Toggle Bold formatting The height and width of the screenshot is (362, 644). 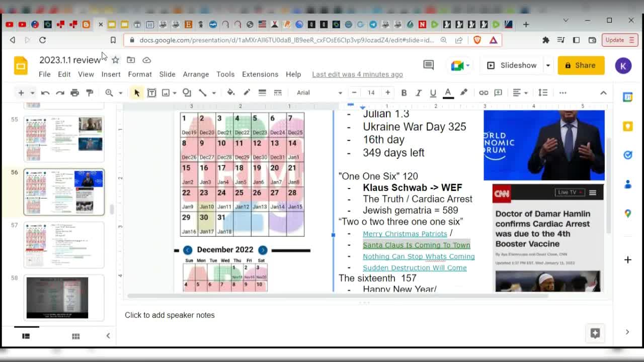click(404, 93)
